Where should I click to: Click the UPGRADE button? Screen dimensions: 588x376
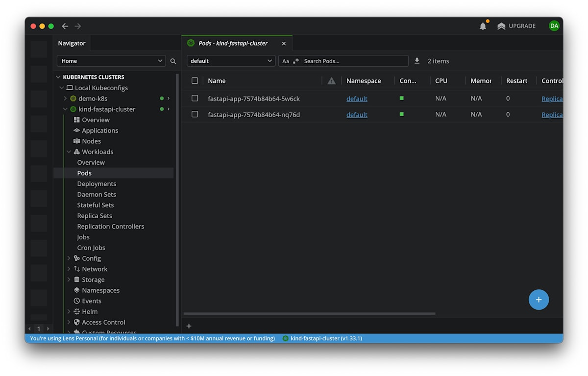point(516,26)
